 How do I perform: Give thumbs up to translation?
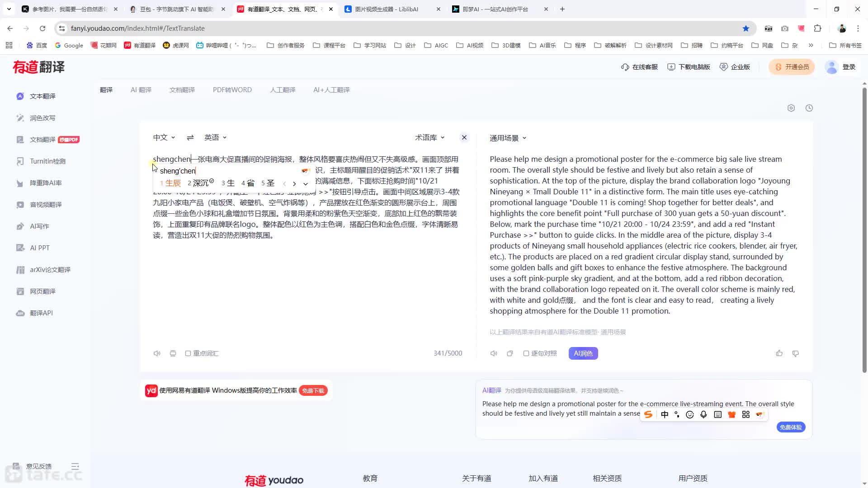tap(779, 353)
